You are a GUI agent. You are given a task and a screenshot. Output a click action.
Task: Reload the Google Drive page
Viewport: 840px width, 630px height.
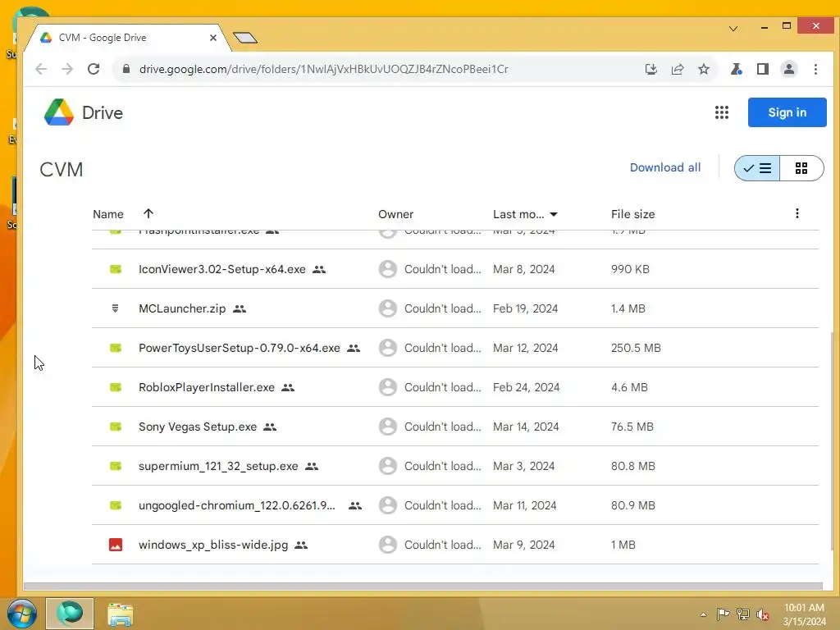click(94, 69)
